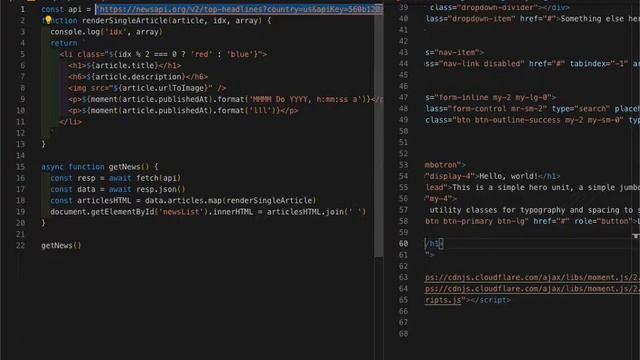This screenshot has width=640, height=360.
Task: Click 'Hello, world!' text in right editor
Action: tap(509, 176)
